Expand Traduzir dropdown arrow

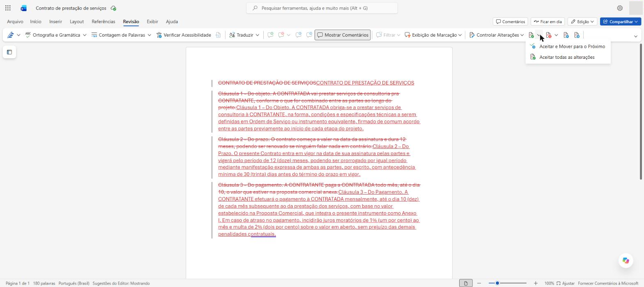[x=258, y=35]
